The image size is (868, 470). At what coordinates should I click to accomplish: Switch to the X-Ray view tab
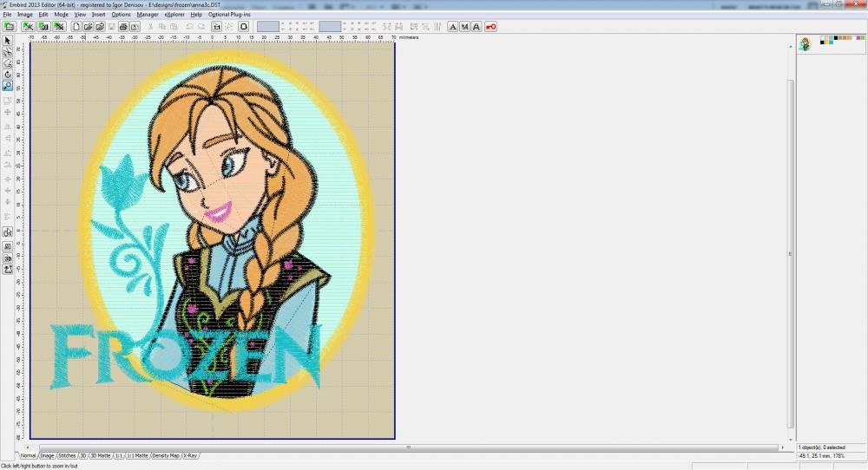click(190, 455)
